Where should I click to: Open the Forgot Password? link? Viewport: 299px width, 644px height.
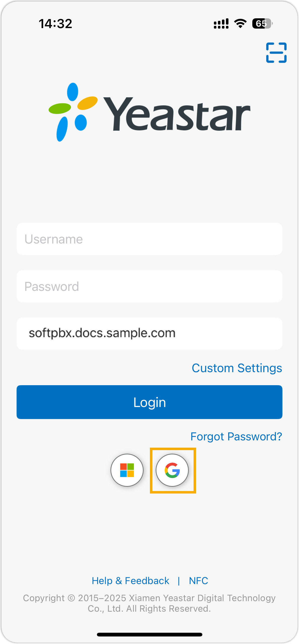tap(236, 437)
